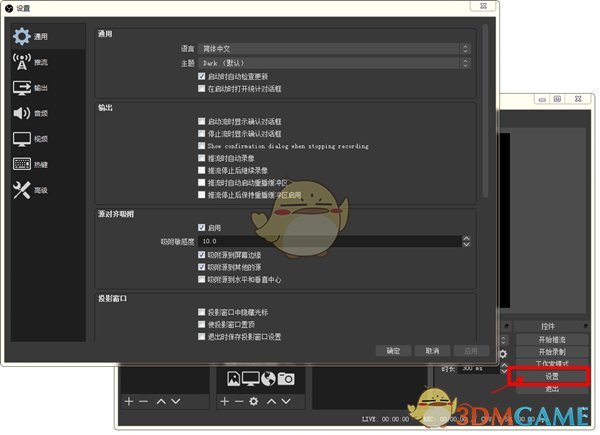600x435 pixels.
Task: Toggle 吸附源到屏幕边缘 checkbox
Action: (x=202, y=255)
